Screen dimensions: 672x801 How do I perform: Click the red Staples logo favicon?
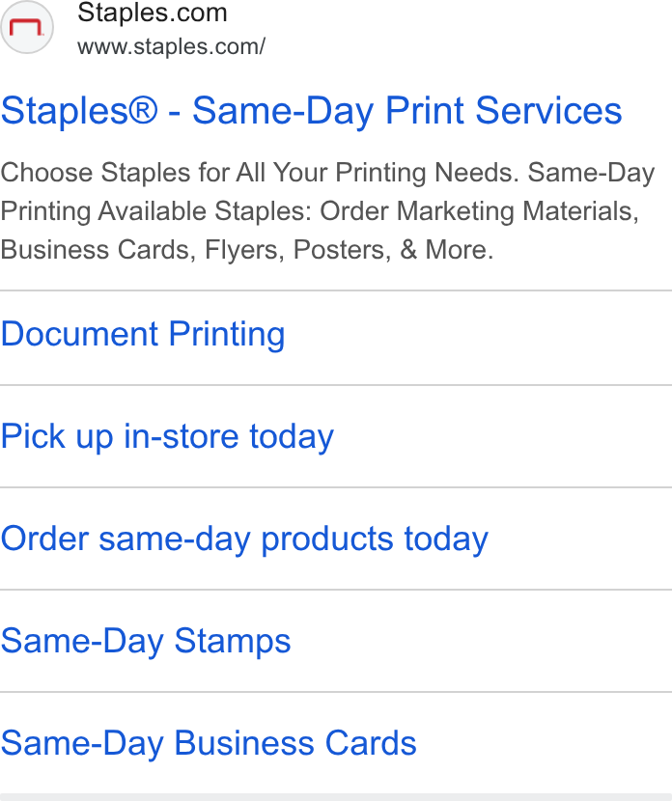coord(27,27)
